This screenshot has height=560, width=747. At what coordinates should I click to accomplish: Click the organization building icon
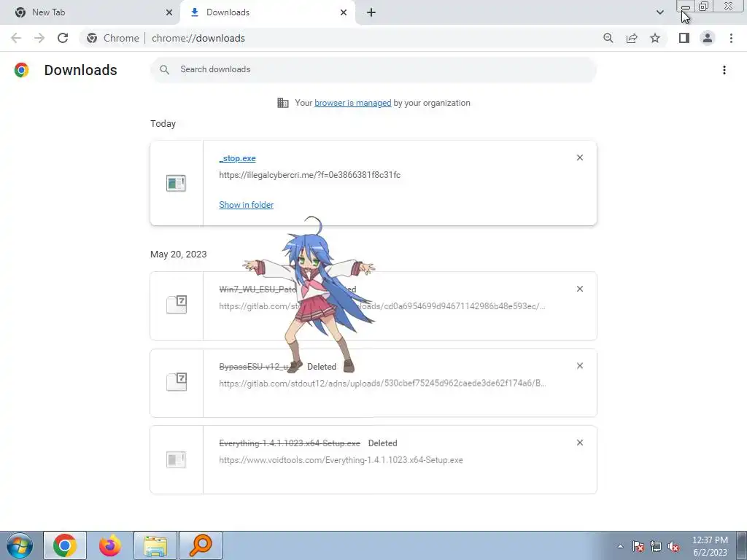(x=283, y=103)
